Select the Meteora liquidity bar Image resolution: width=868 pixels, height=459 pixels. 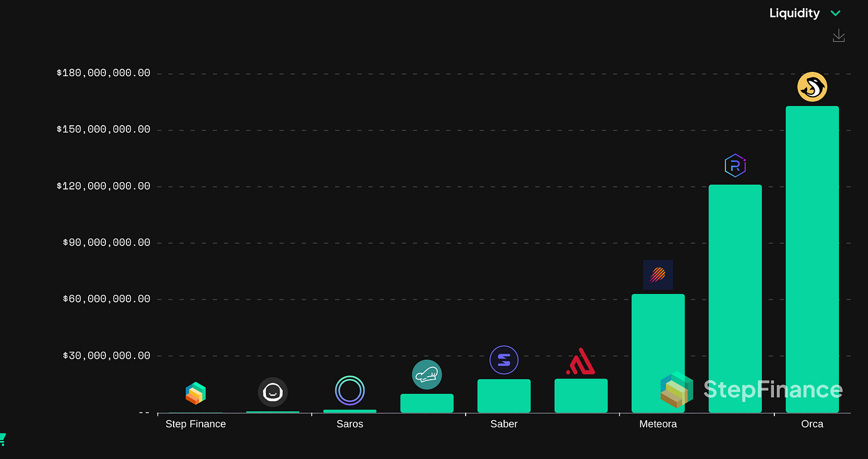click(x=658, y=353)
